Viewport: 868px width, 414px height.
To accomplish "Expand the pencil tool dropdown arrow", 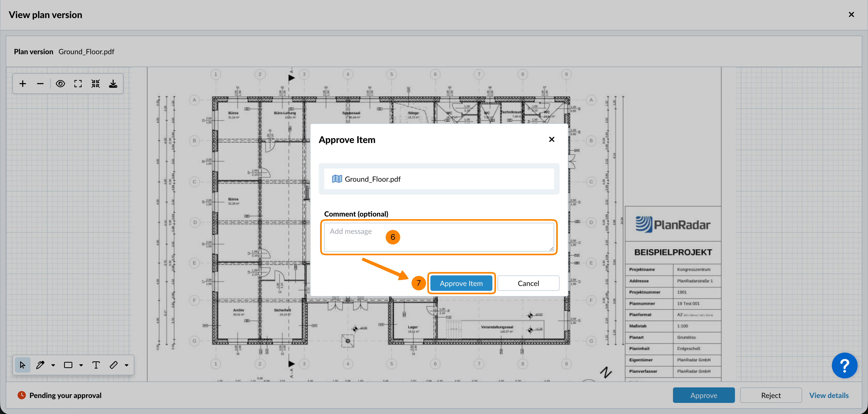I will tap(53, 365).
